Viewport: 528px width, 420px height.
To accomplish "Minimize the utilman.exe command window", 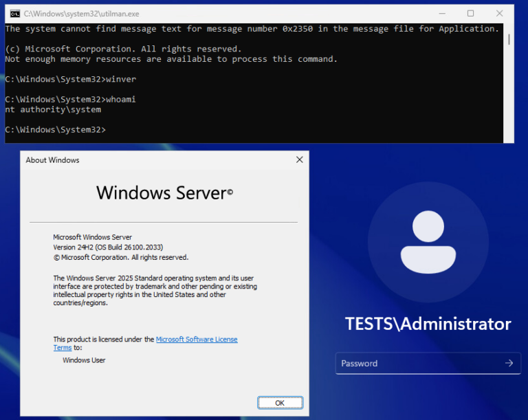I will 440,13.
